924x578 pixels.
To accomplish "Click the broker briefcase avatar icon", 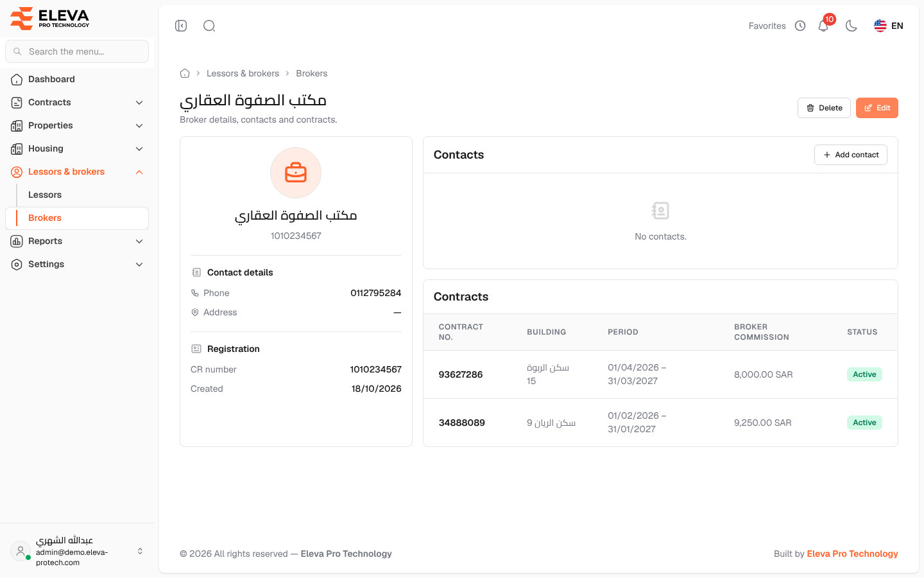I will point(296,173).
